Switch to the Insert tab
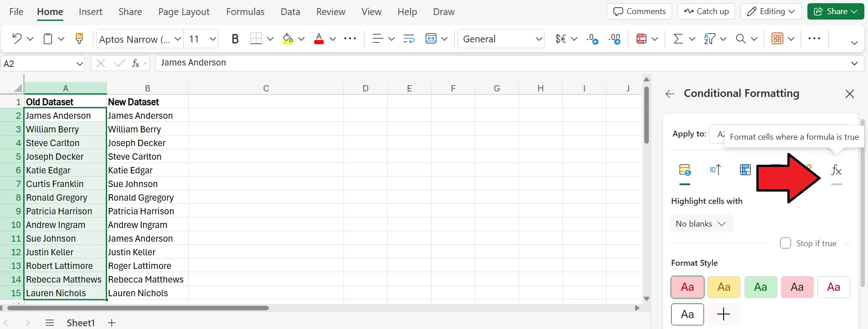 coord(90,12)
